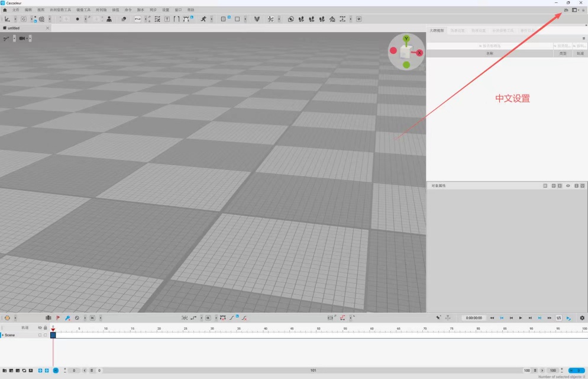Screen dimensions: 588x379
Task: Select the running figure physics tool icon
Action: pyautogui.click(x=203, y=19)
